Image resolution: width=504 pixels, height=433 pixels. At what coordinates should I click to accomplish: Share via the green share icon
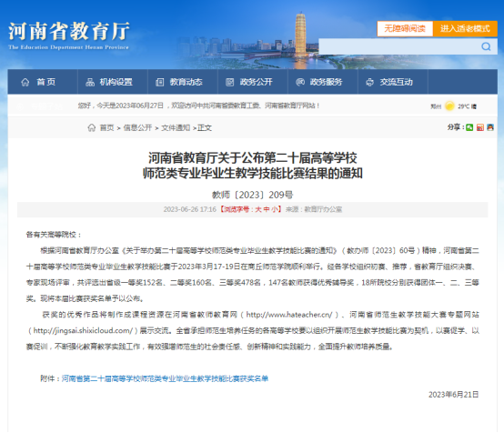(x=469, y=127)
